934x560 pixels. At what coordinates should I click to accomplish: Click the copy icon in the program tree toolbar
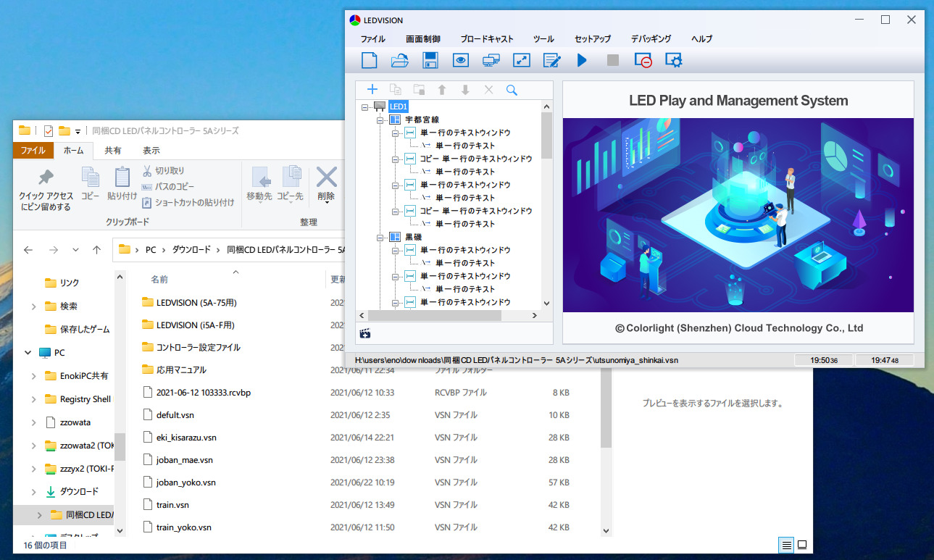click(396, 89)
